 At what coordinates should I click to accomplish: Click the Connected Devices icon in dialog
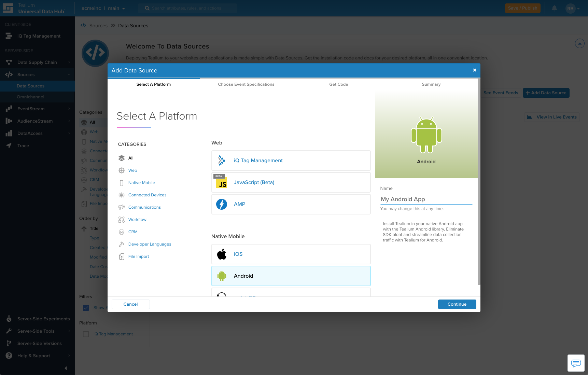[122, 195]
